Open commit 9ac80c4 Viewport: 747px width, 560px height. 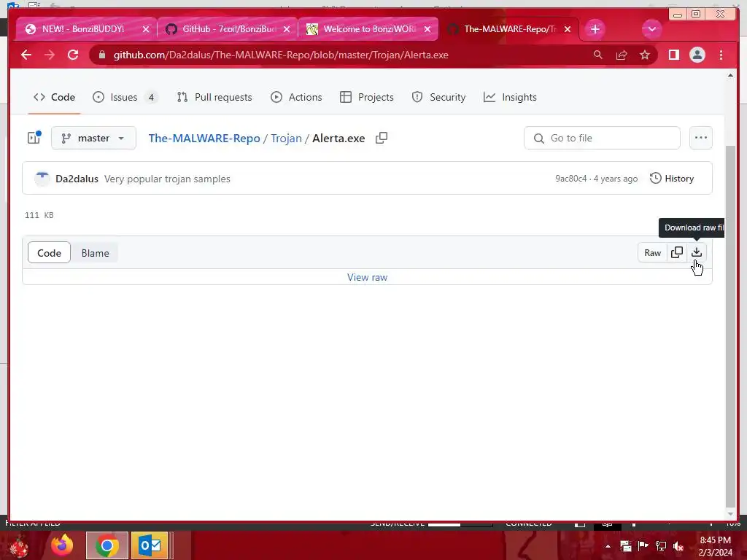pyautogui.click(x=570, y=179)
